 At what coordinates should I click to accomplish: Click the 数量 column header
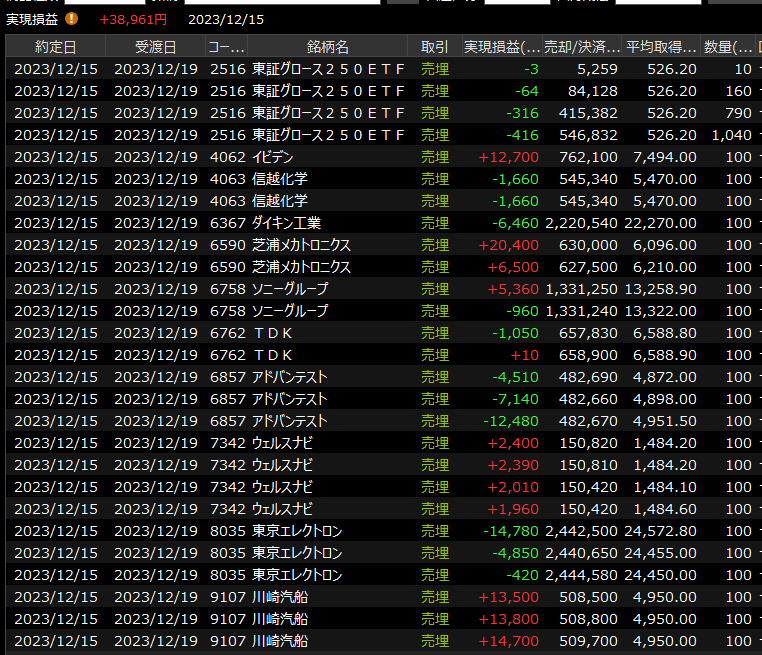coord(729,47)
